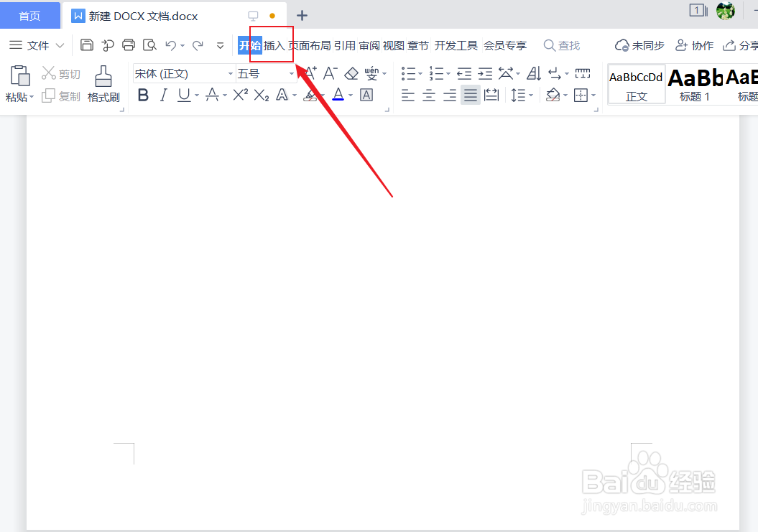
Task: Click the tab stops ruler icon
Action: pyautogui.click(x=583, y=73)
